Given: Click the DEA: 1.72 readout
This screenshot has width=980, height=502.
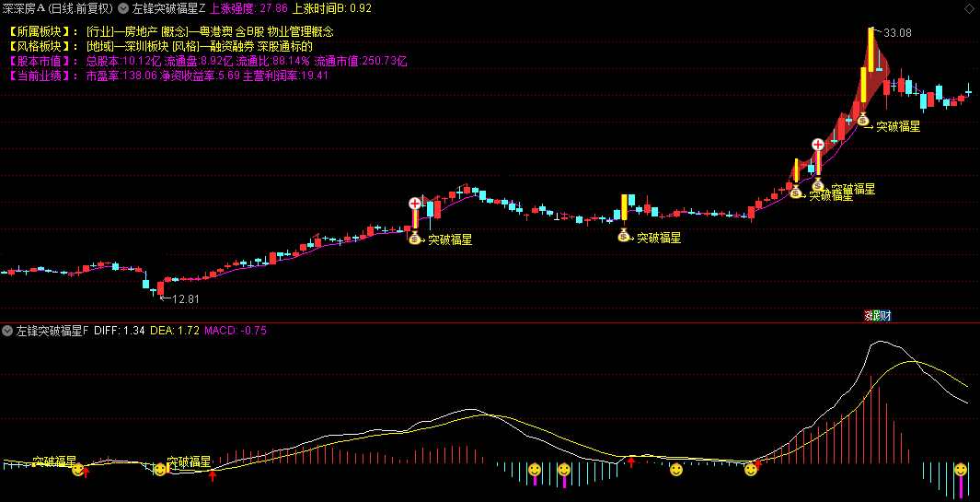Looking at the screenshot, I should (x=174, y=330).
